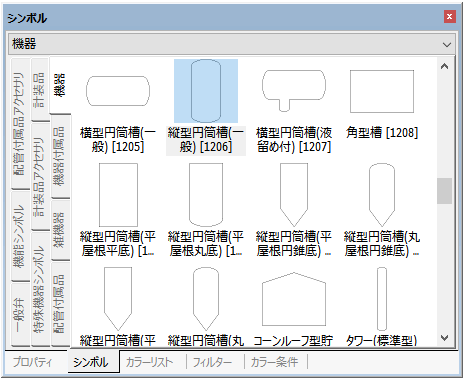The image size is (465, 379).
Task: Select the タワー(標準型) tower symbol icon
Action: click(x=382, y=299)
